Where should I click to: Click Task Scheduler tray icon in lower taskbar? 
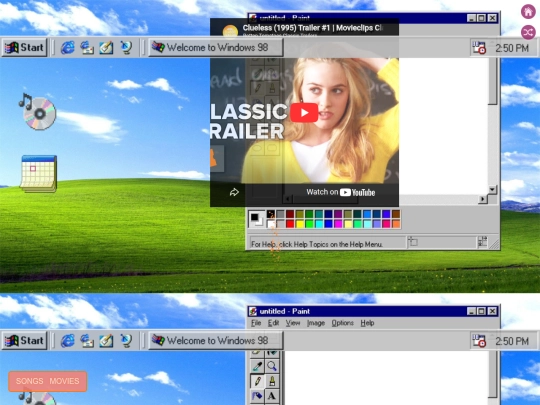tap(479, 341)
